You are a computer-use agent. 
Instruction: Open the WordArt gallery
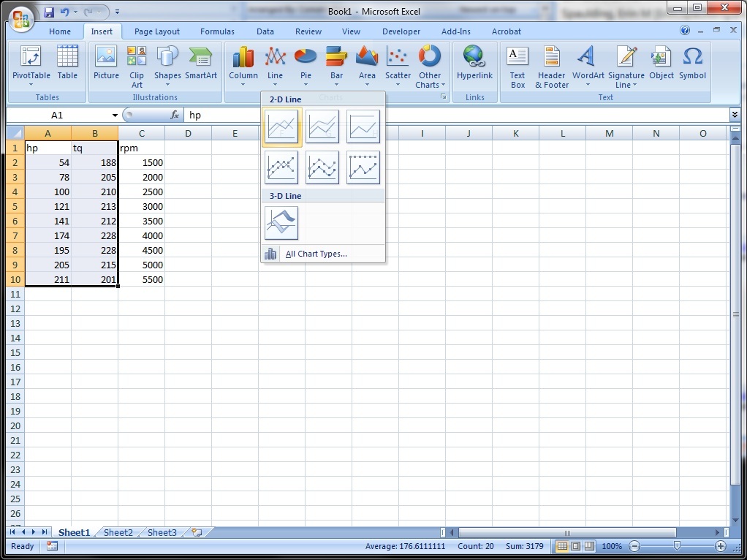click(588, 67)
